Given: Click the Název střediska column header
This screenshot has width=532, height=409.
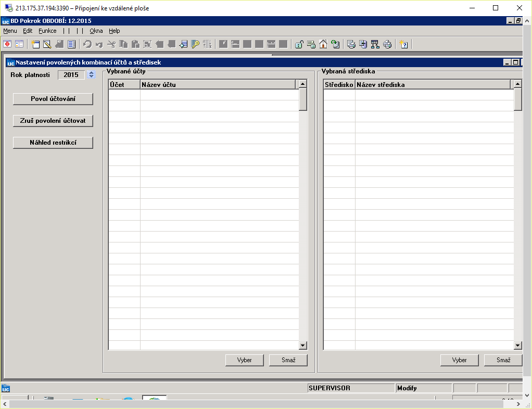Looking at the screenshot, I should click(433, 84).
